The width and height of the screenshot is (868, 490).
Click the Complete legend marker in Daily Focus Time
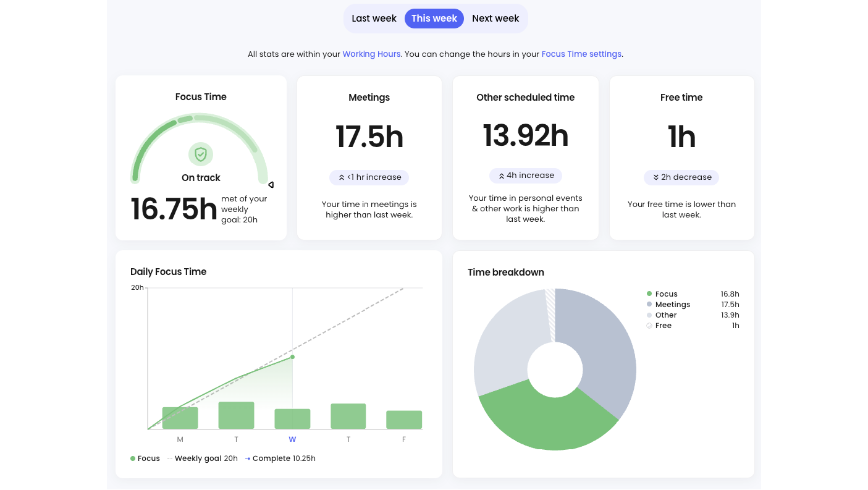(248, 458)
